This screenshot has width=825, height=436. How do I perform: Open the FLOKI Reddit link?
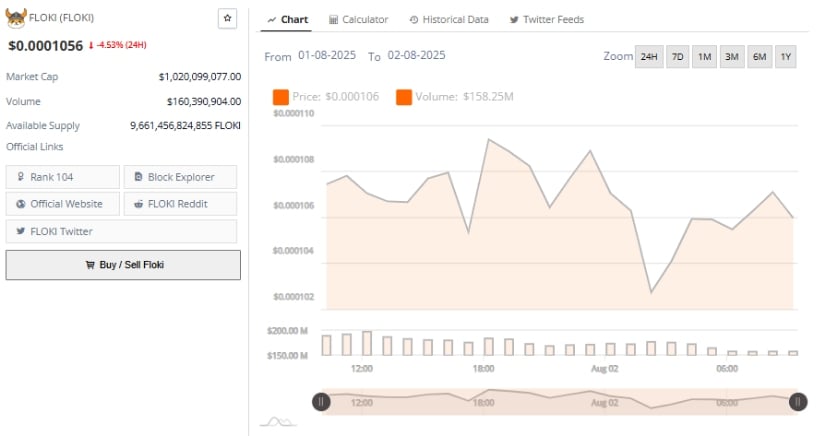[180, 204]
